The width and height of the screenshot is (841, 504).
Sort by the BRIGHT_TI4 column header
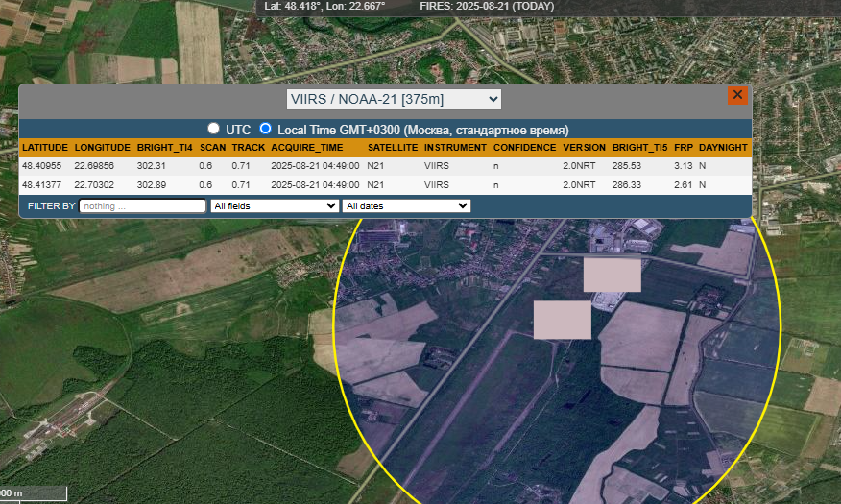point(165,148)
